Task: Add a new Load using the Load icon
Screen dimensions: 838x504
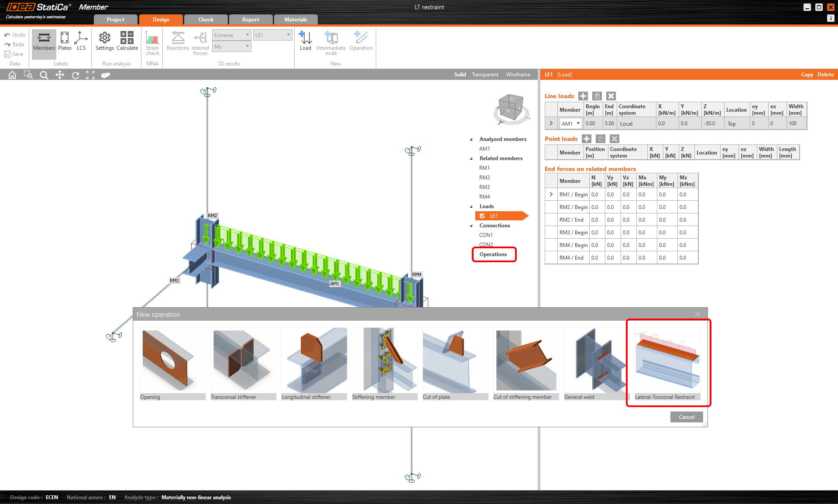Action: [x=305, y=41]
